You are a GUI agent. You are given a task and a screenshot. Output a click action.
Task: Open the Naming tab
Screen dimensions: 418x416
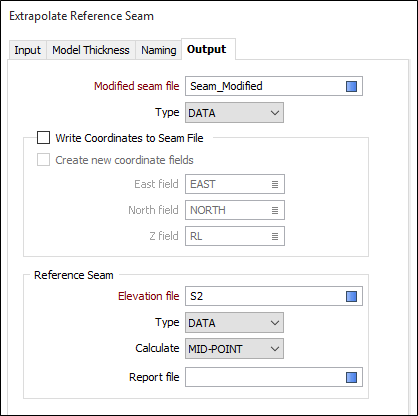tap(159, 50)
